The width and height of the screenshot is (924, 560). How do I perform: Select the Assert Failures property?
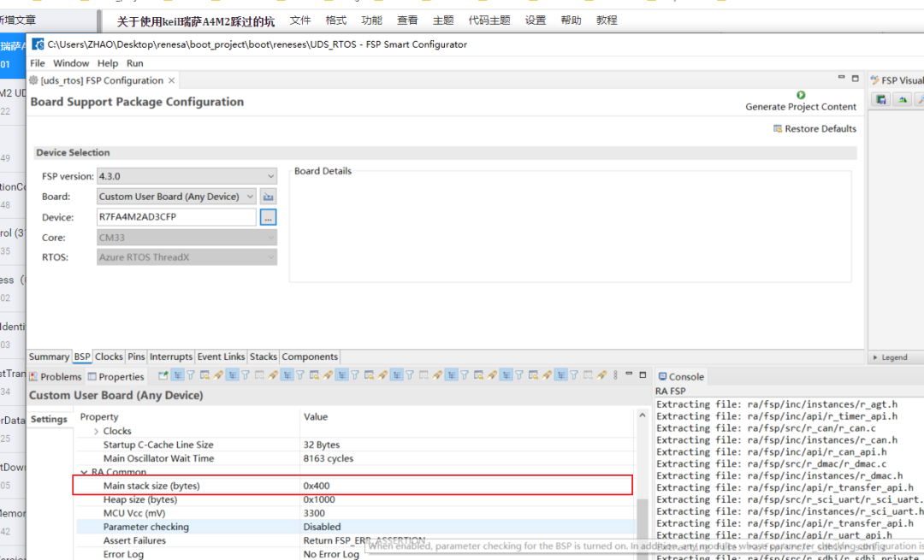[134, 540]
